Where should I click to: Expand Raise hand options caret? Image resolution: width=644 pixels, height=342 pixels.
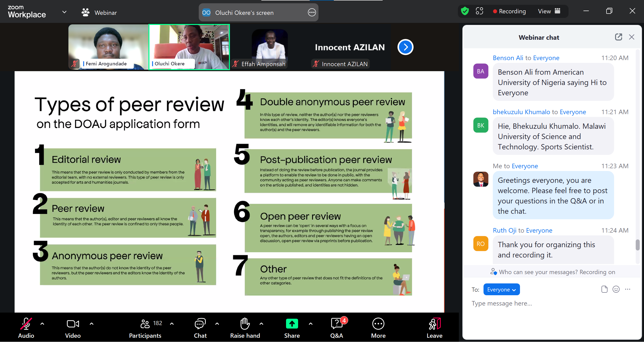click(261, 324)
